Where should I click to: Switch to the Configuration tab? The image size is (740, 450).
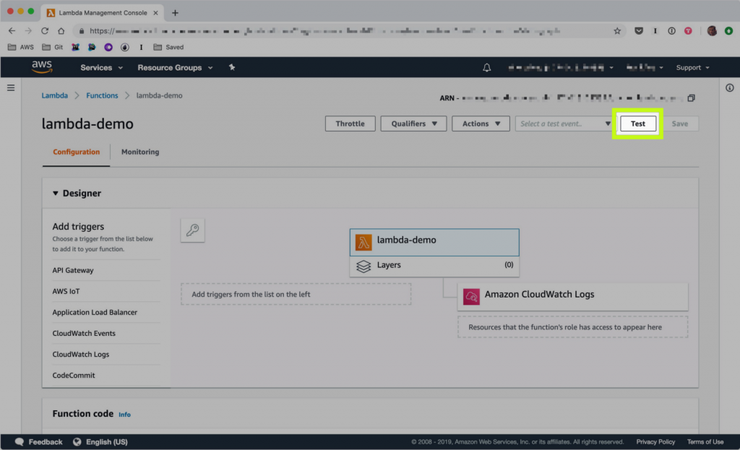tap(76, 152)
